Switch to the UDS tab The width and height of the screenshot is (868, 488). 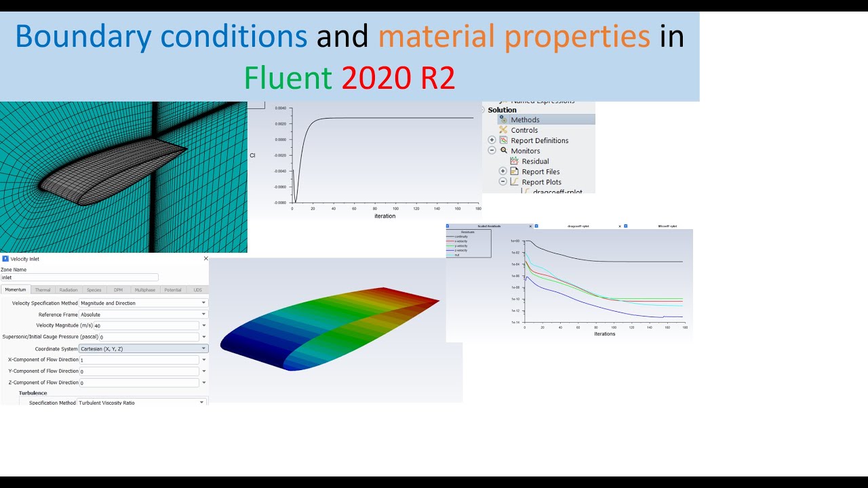pyautogui.click(x=197, y=289)
